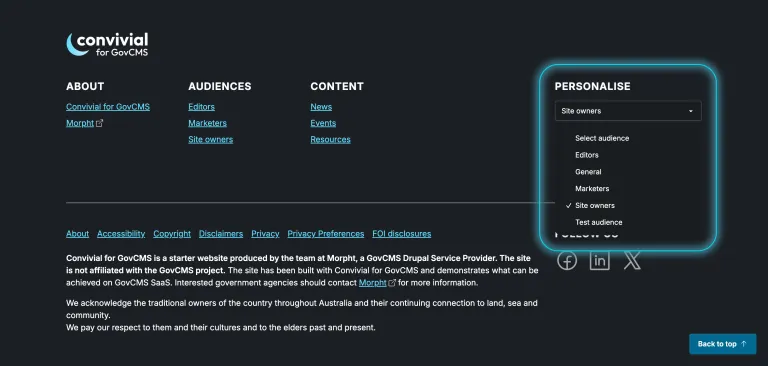Open Editors link under Audiences
The image size is (768, 366).
pyautogui.click(x=201, y=107)
